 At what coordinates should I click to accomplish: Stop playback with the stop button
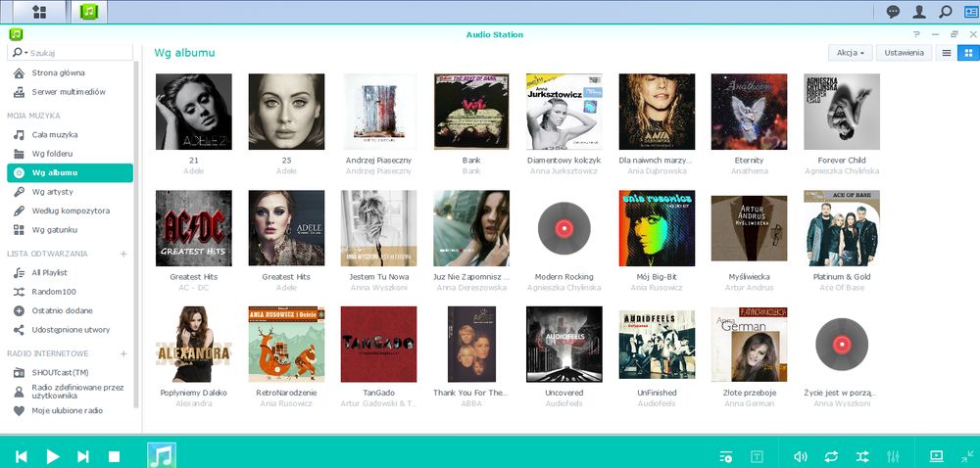[x=114, y=457]
